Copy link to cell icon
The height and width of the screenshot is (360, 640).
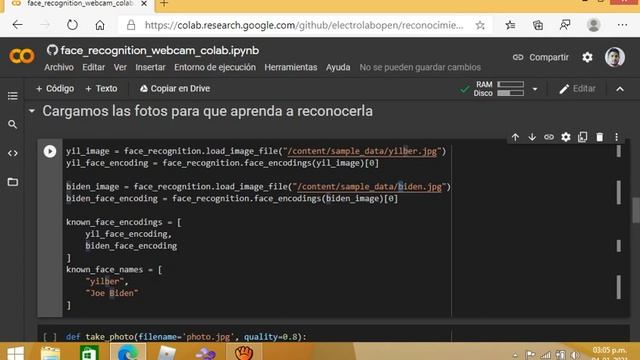click(x=549, y=137)
